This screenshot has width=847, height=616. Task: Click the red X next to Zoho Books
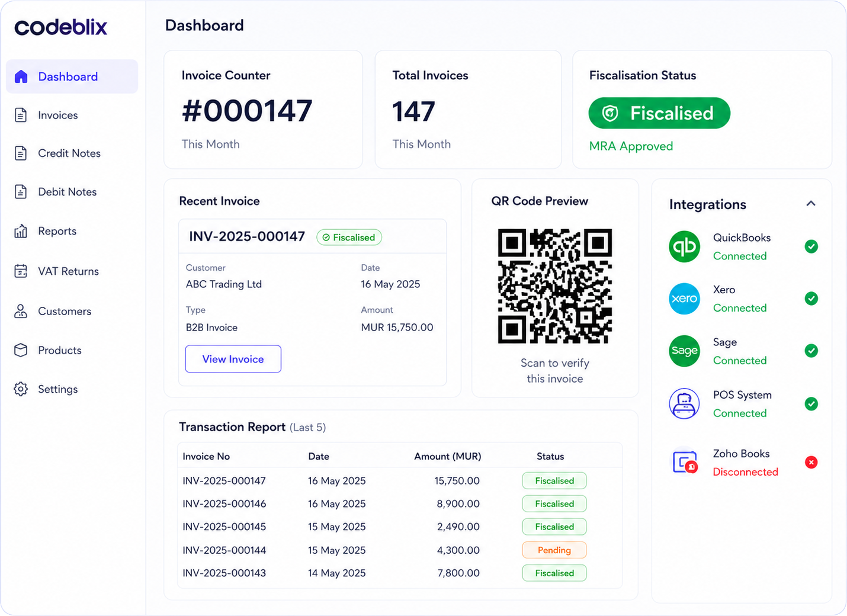click(811, 462)
